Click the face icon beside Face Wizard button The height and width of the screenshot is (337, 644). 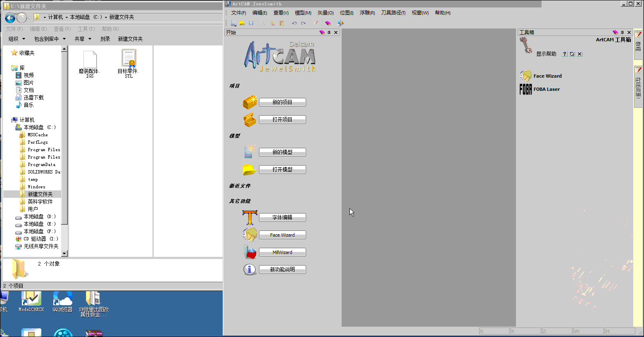coord(250,235)
